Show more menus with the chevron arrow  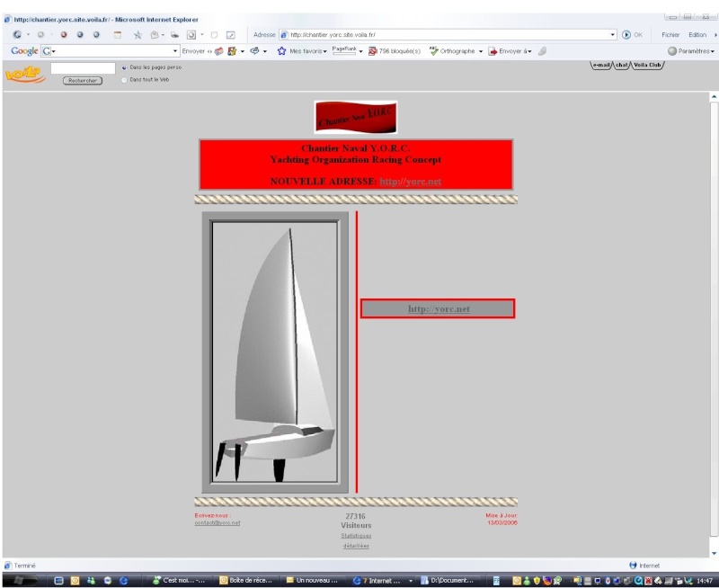pyautogui.click(x=715, y=35)
